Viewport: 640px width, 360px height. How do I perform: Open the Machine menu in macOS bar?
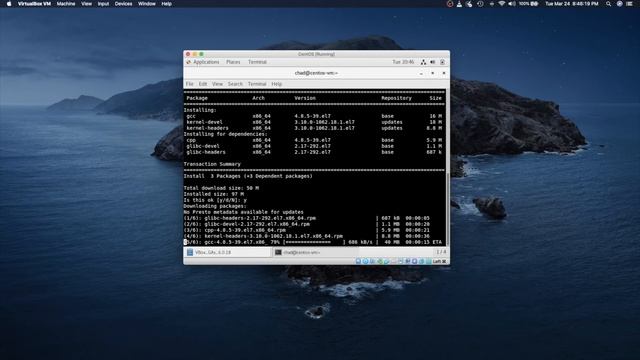pos(66,4)
